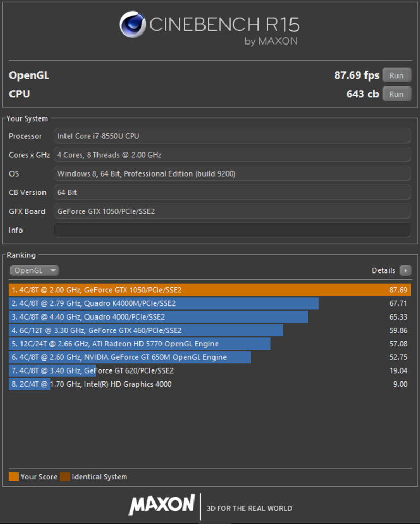Click the orange Your Score legend swatch
420x524 pixels.
tap(14, 476)
